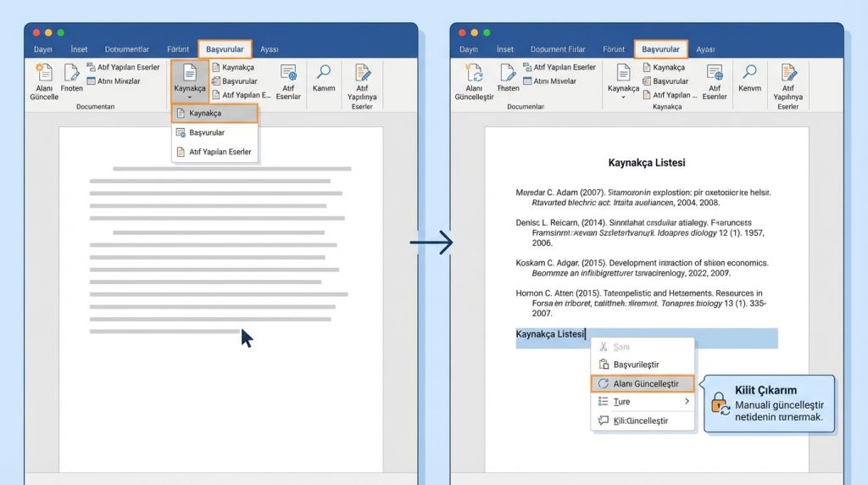
Task: Open İnset tab in left window
Action: [x=79, y=49]
